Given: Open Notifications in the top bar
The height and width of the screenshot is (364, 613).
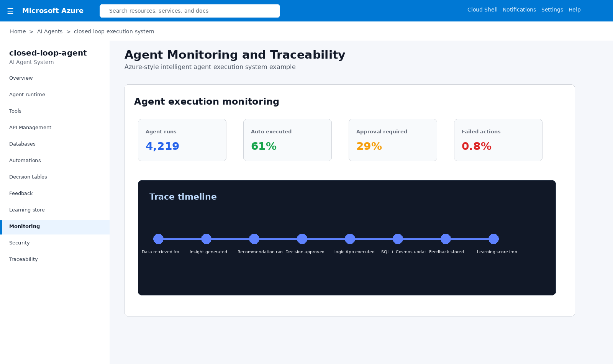Looking at the screenshot, I should 519,10.
